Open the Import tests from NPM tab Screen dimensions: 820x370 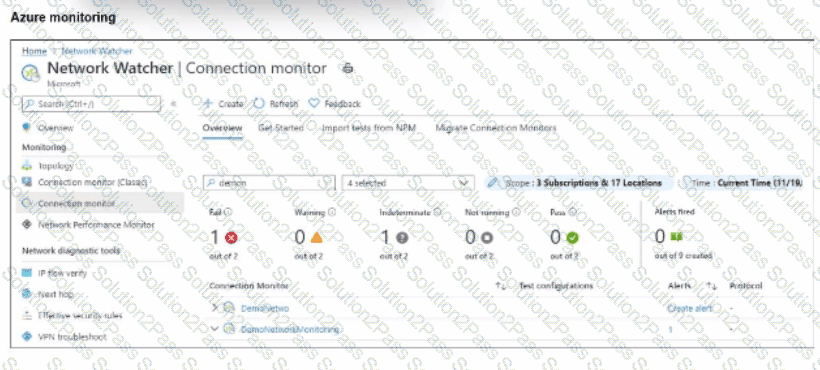tap(369, 128)
